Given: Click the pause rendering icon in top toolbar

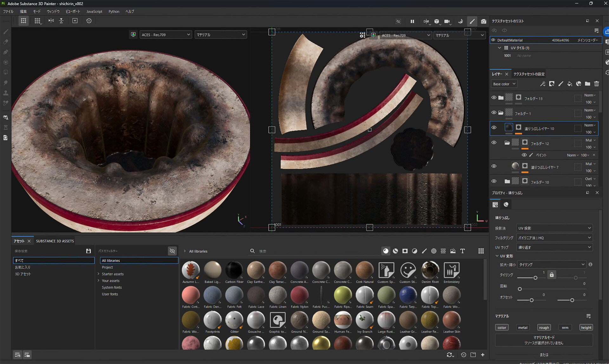Looking at the screenshot, I should [412, 21].
